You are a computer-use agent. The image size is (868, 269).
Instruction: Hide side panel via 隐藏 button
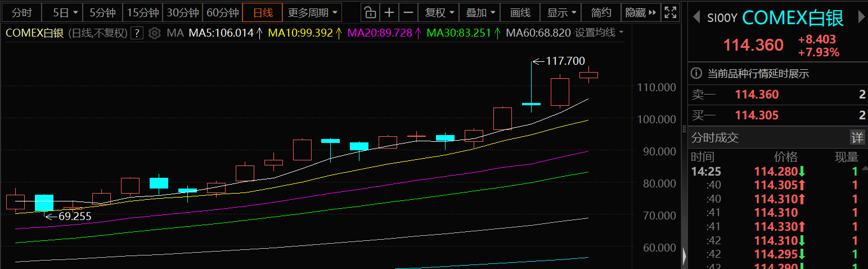(x=640, y=12)
